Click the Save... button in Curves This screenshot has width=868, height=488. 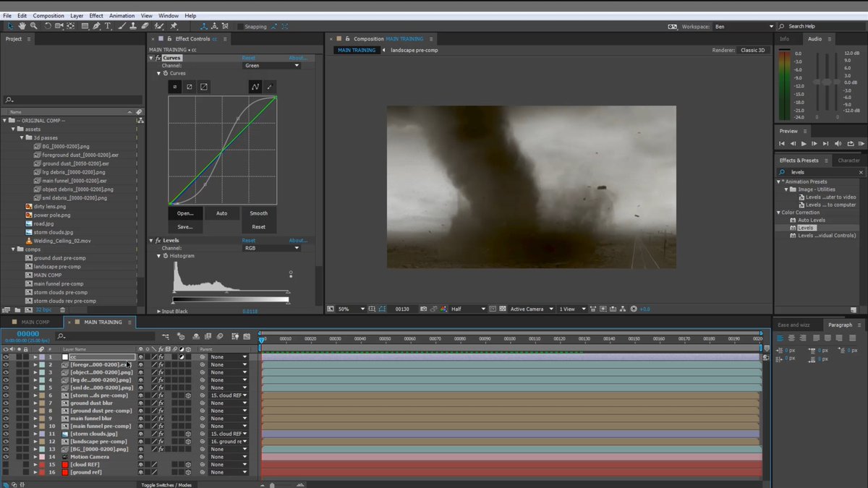(185, 227)
